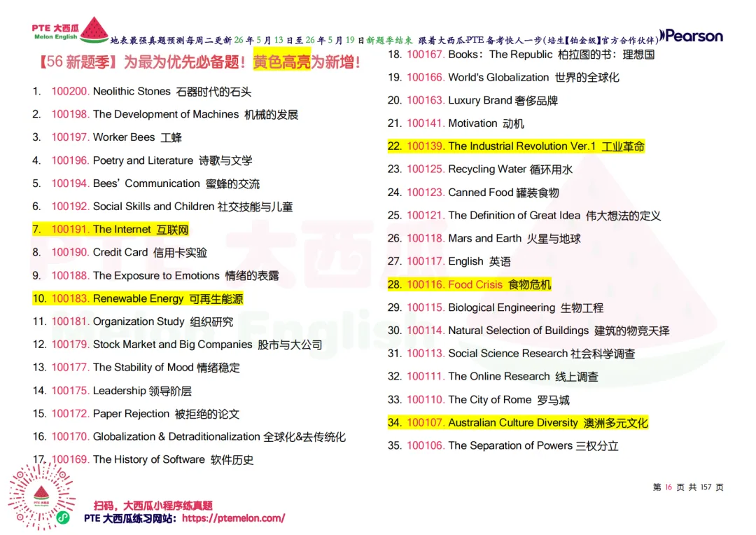Select highlighted '100191. The Internet' entry
Viewport: 756px width, 535px height.
click(x=111, y=230)
